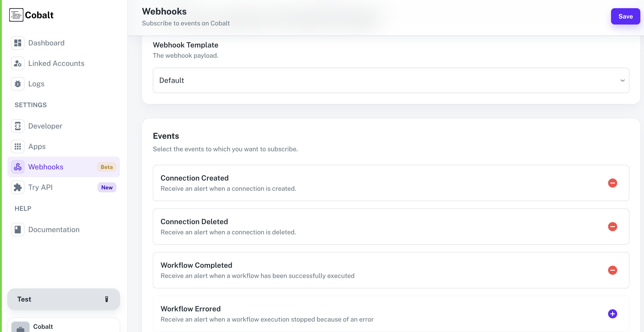Image resolution: width=644 pixels, height=332 pixels.
Task: Open Linked Accounts via its sidebar icon
Action: pos(18,63)
